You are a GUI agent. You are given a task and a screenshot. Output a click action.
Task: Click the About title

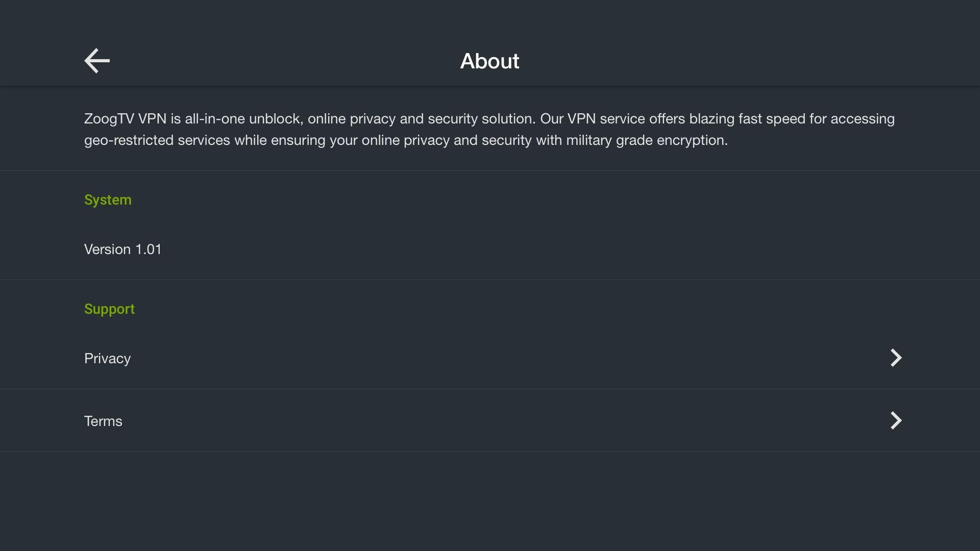489,61
